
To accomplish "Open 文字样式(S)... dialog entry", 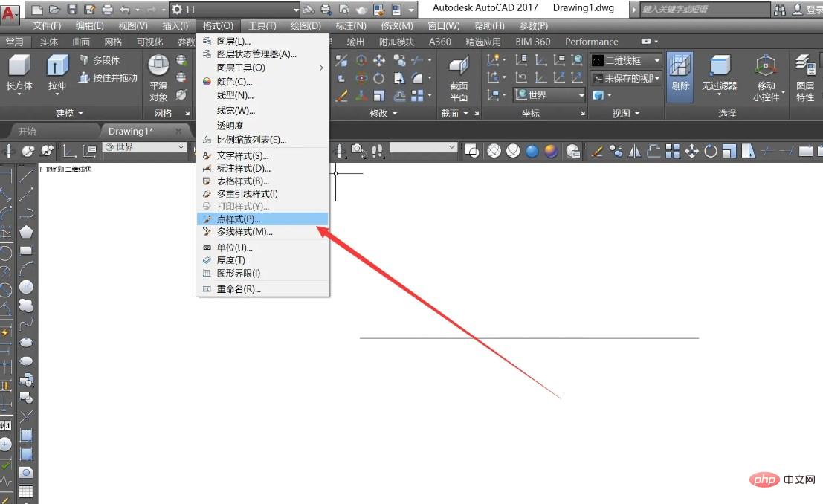I will pos(262,155).
